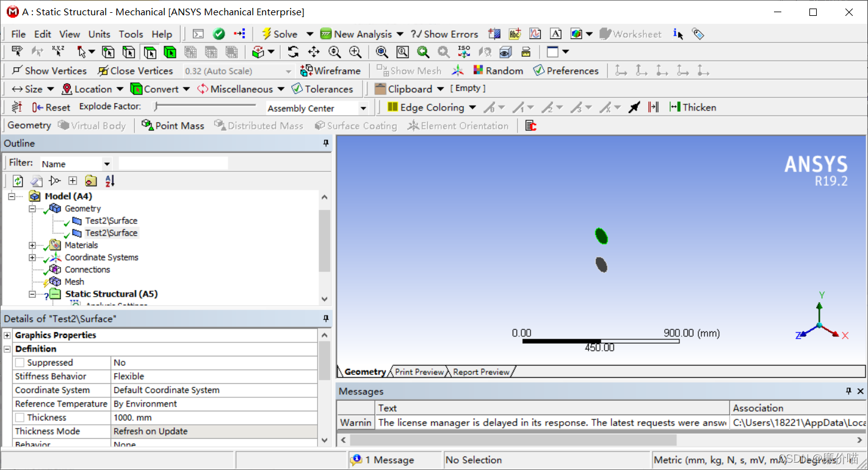Click the Reset explode button
The height and width of the screenshot is (470, 868).
coord(51,107)
